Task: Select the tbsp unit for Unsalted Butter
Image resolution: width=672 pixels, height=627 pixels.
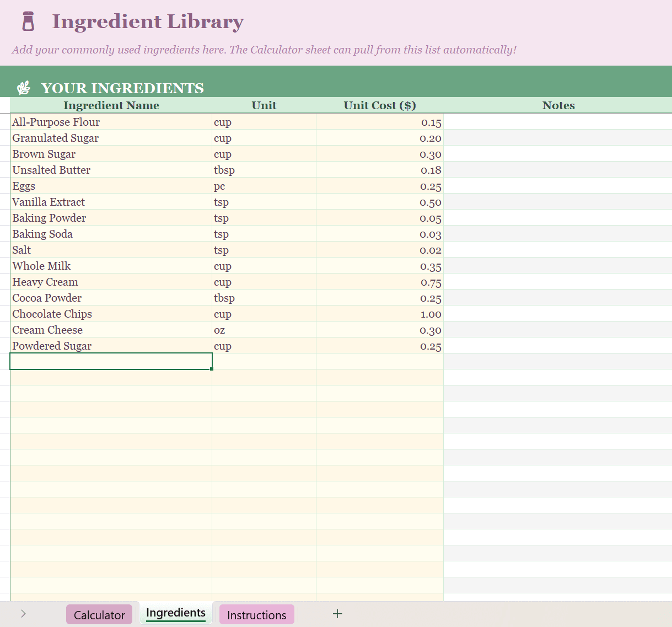Action: point(264,170)
